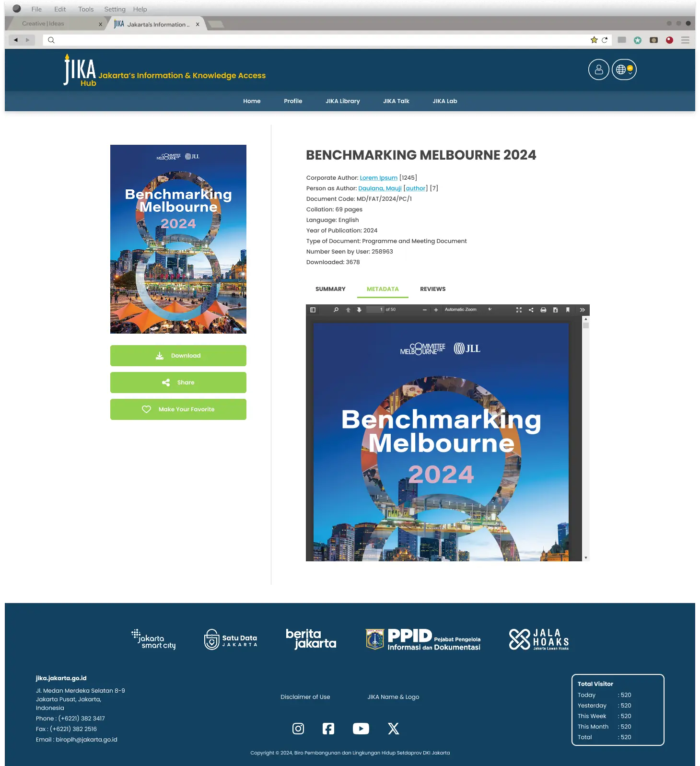Switch to the REVIEWS tab
This screenshot has width=700, height=766.
(x=432, y=289)
